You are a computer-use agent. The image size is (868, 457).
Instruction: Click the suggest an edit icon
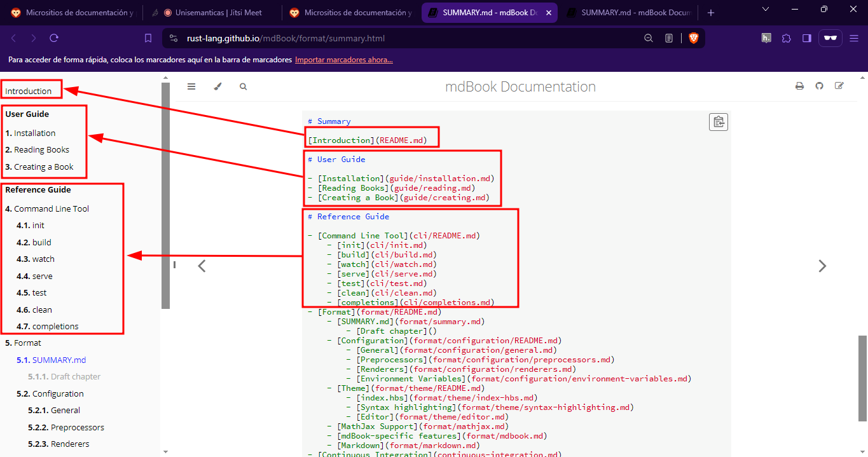(x=839, y=86)
